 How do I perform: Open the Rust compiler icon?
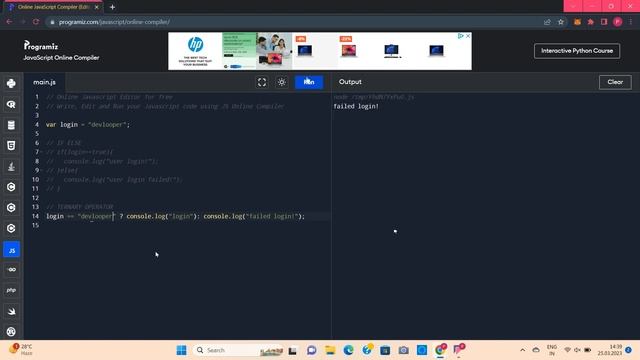tap(11, 332)
